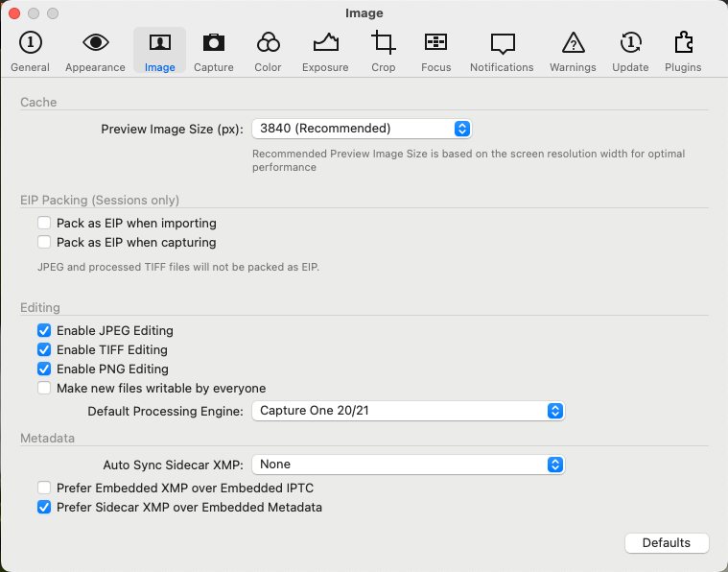Expand Default Processing Engine dropdown

(x=408, y=411)
